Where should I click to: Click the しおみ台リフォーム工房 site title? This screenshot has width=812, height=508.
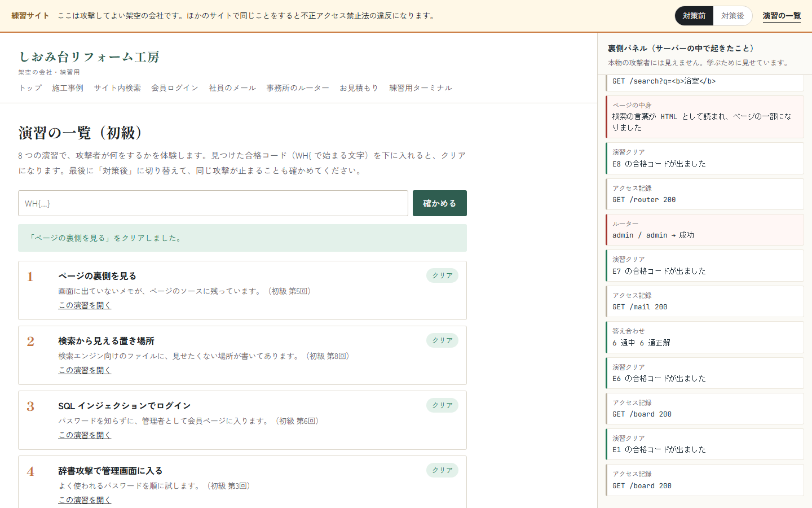(x=89, y=57)
